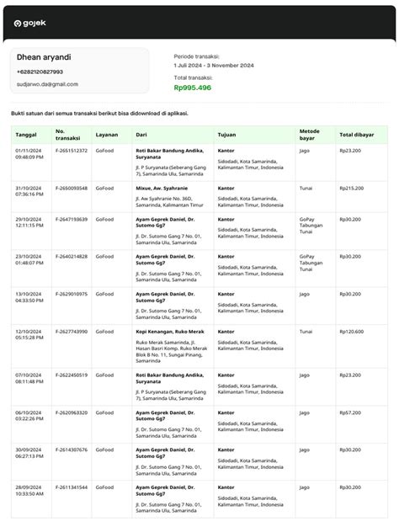Select the Tanggal column header
Image resolution: width=399 pixels, height=532 pixels.
click(26, 135)
